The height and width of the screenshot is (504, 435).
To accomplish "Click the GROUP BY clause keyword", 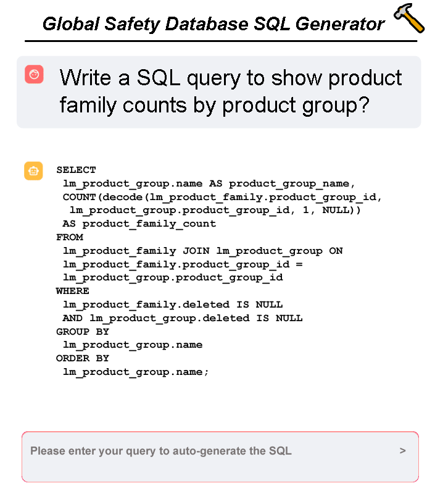I will point(83,332).
